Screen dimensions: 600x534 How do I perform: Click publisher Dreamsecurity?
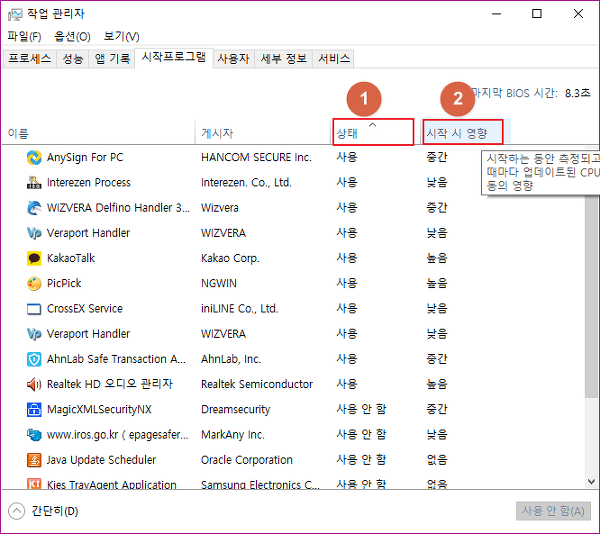pos(236,410)
